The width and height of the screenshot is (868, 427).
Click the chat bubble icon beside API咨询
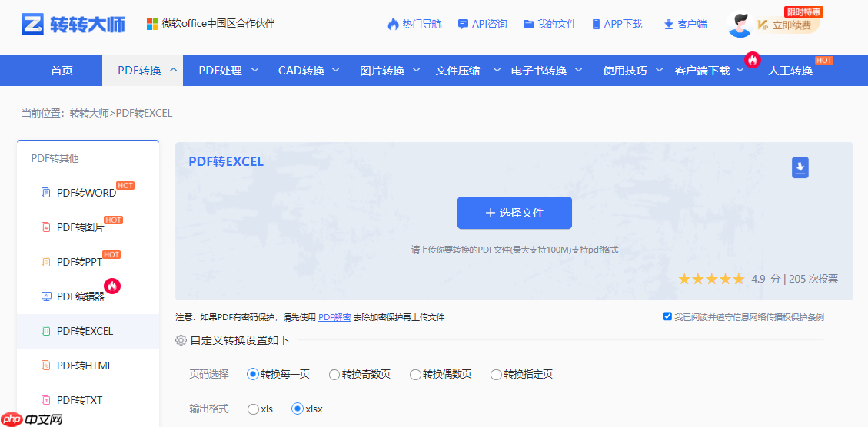click(463, 24)
